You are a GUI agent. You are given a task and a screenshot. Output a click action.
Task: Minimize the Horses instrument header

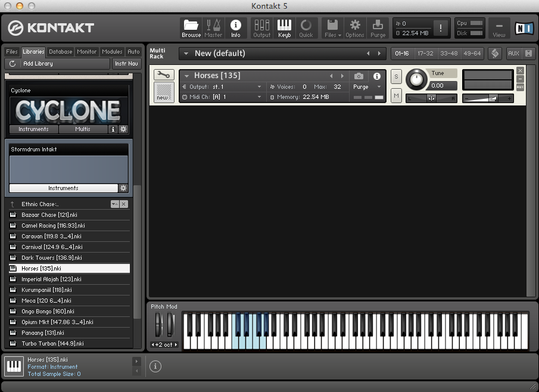click(x=520, y=79)
